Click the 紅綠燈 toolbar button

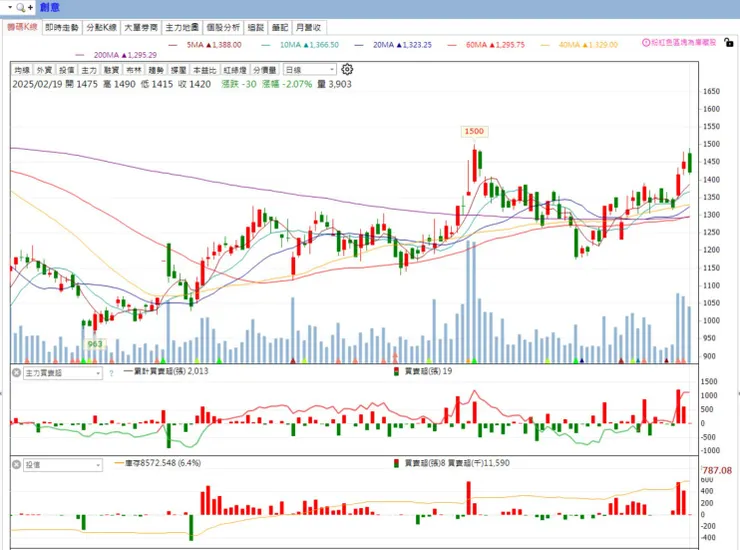tap(235, 70)
